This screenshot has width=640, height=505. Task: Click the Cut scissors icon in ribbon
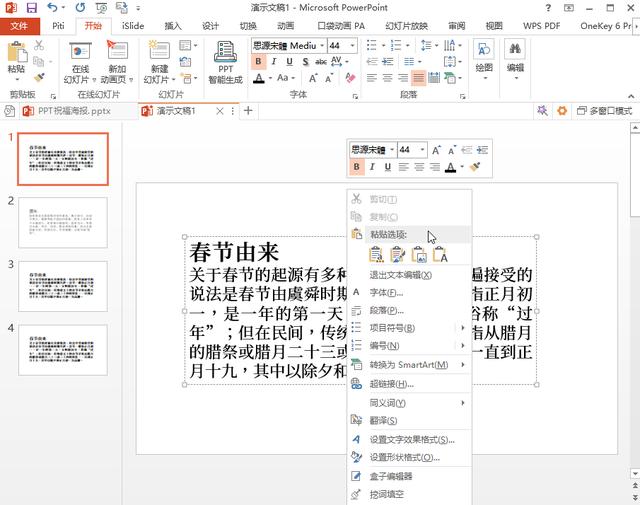click(x=39, y=45)
